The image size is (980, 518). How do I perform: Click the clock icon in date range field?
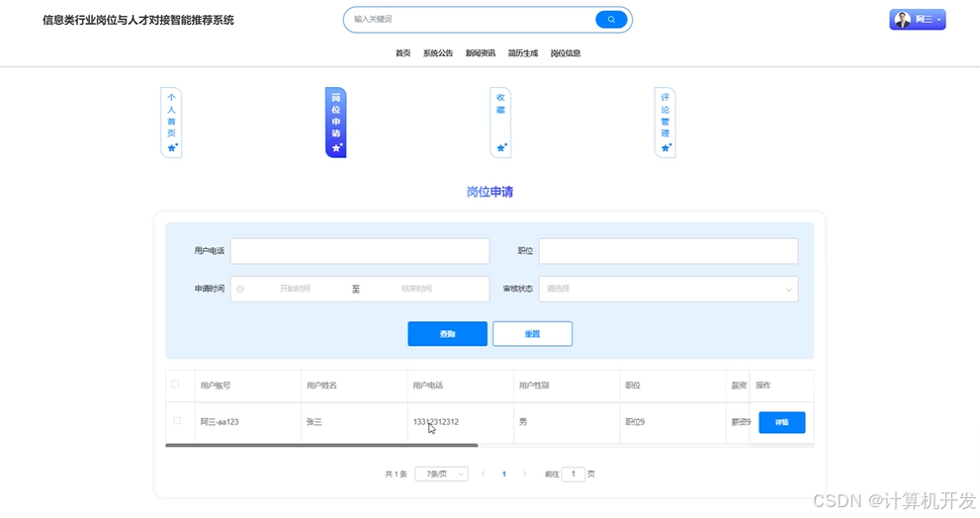[240, 290]
